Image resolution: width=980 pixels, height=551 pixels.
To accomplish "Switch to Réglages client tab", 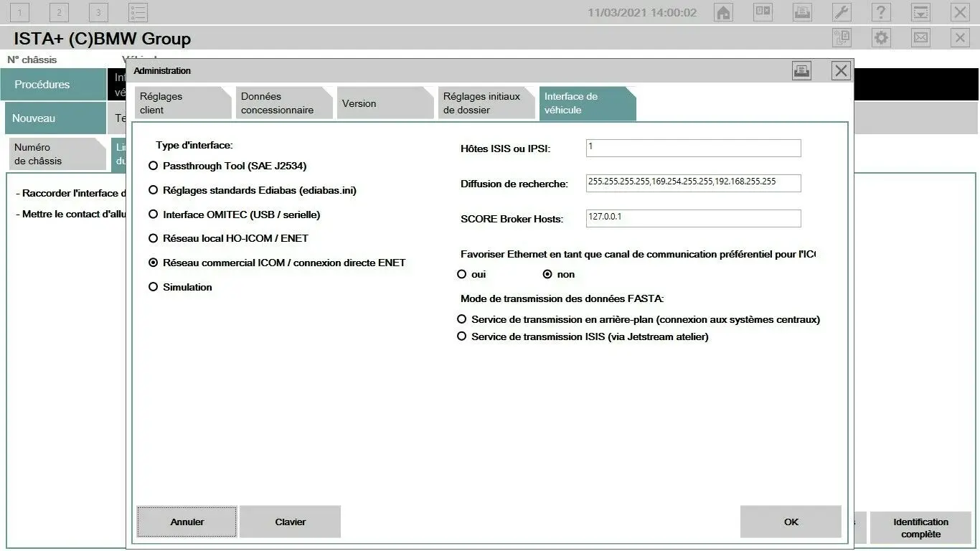I will pyautogui.click(x=184, y=103).
